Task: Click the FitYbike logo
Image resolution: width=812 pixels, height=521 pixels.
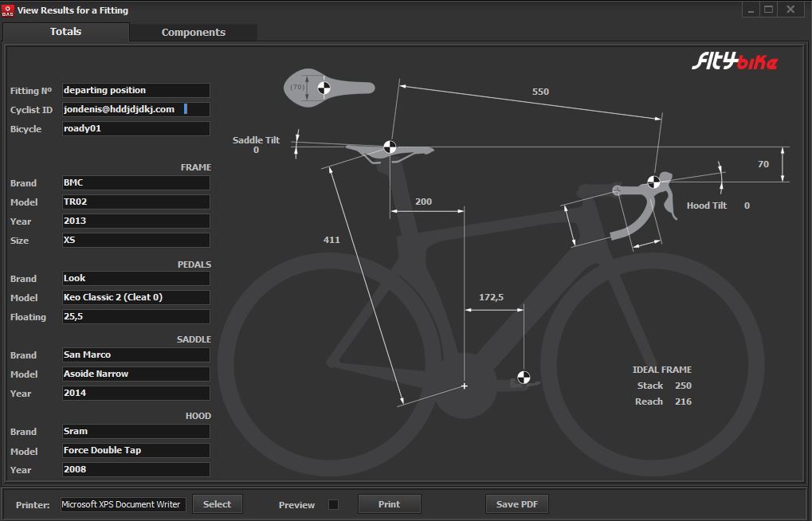Action: point(735,61)
